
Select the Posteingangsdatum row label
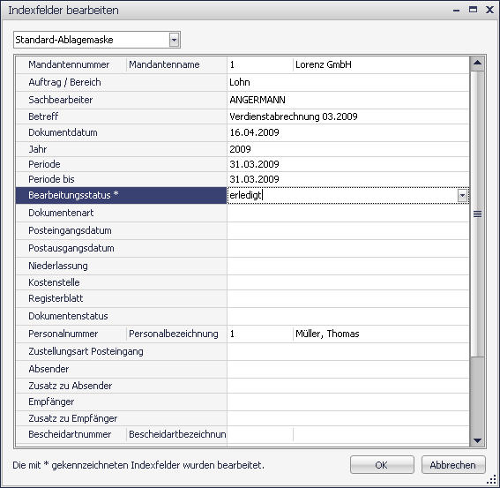click(70, 230)
